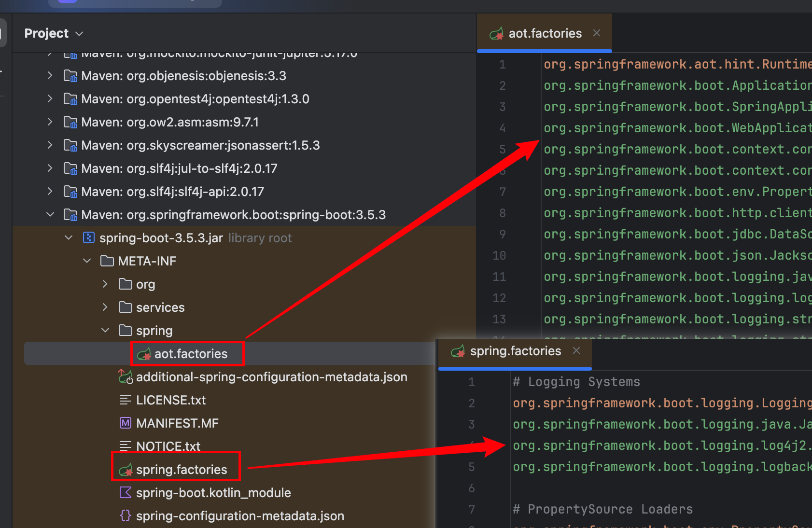Switch to the aot.factories editor tab
This screenshot has height=528, width=812.
tap(545, 33)
